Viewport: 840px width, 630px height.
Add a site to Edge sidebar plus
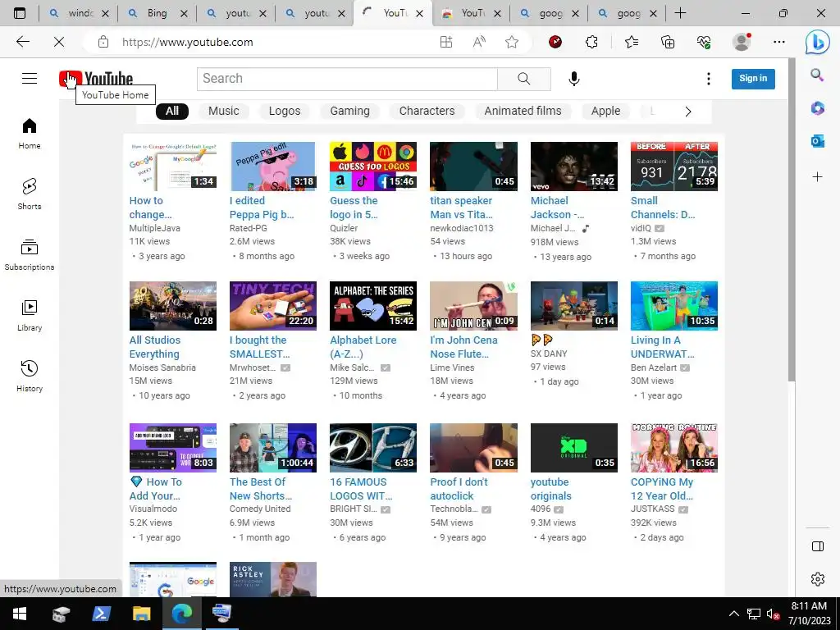pos(818,177)
